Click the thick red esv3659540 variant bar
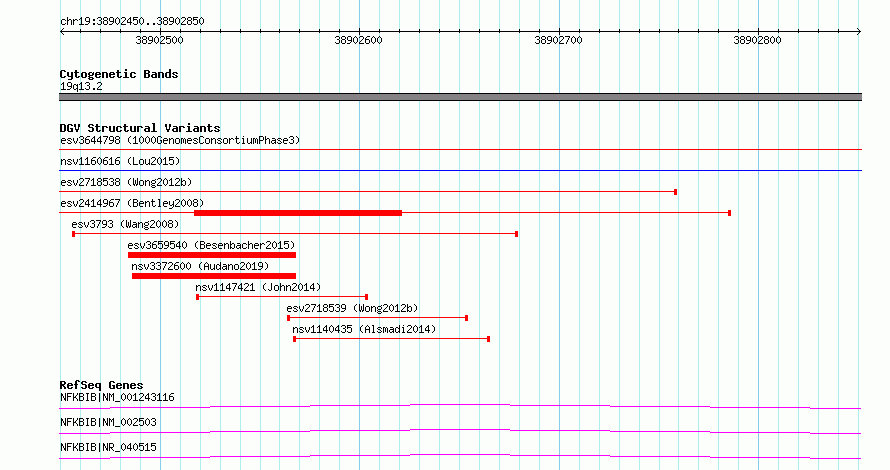890x470 pixels. (212, 255)
